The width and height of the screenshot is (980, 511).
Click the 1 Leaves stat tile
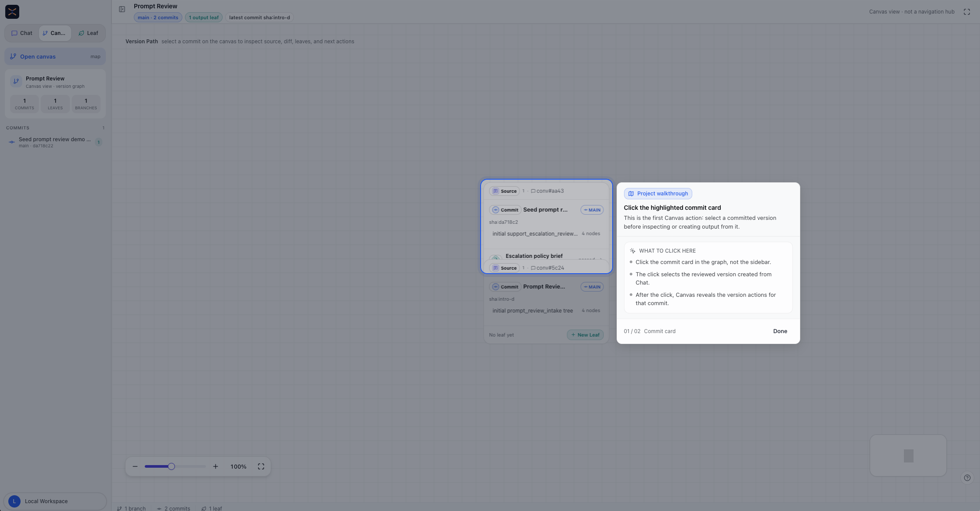click(x=55, y=104)
